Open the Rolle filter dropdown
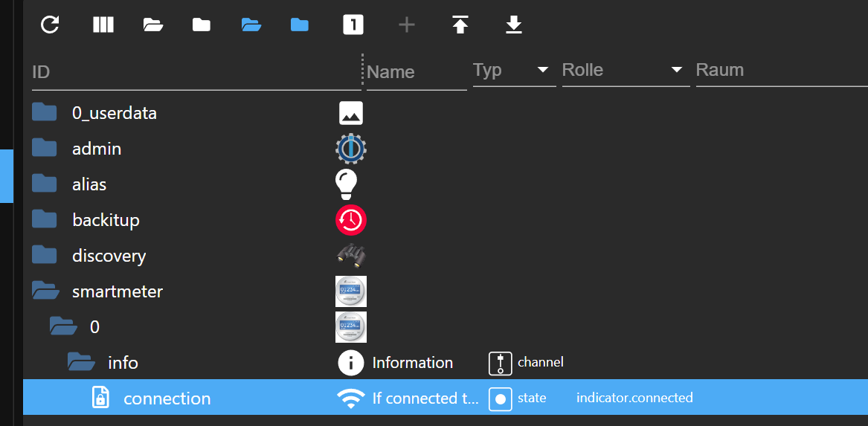The width and height of the screenshot is (868, 426). point(626,71)
